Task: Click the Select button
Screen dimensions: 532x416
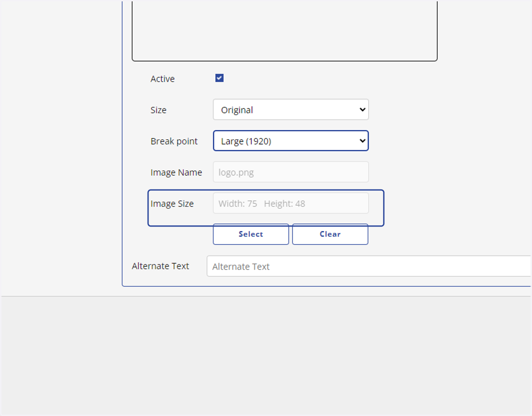Action: pos(251,234)
